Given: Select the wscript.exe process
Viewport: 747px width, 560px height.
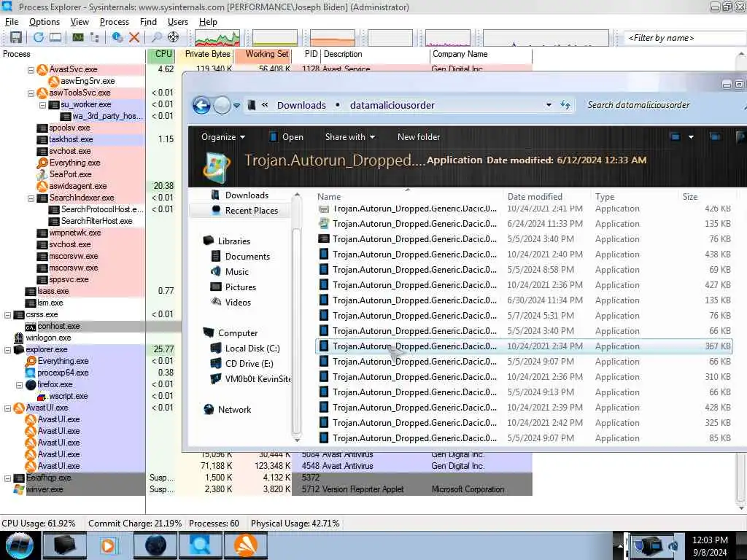Looking at the screenshot, I should click(68, 396).
